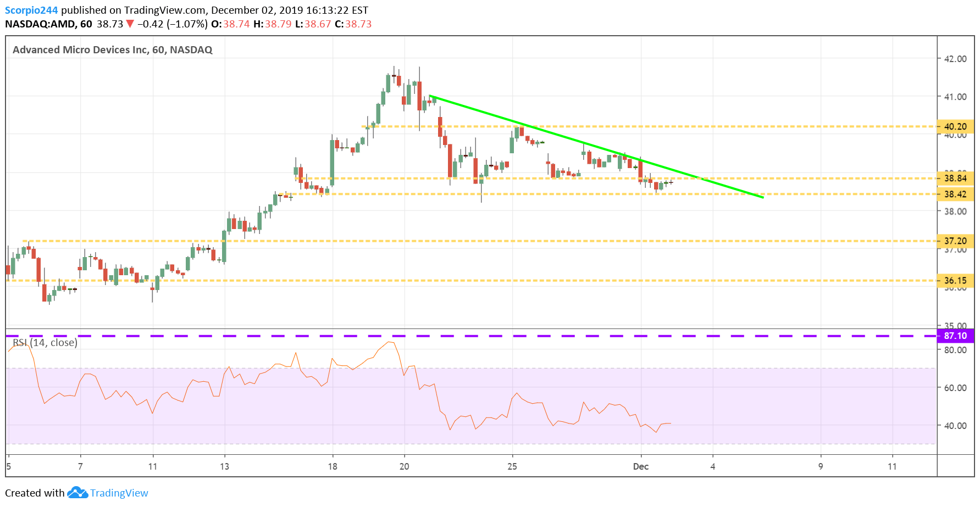
Task: Open the Scorpio244 author link
Action: pyautogui.click(x=31, y=10)
